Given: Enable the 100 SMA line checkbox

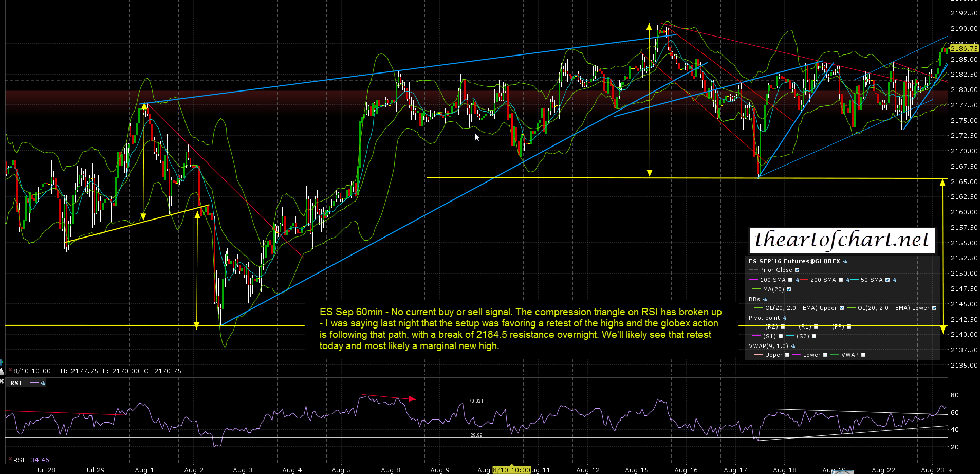Looking at the screenshot, I should point(790,280).
